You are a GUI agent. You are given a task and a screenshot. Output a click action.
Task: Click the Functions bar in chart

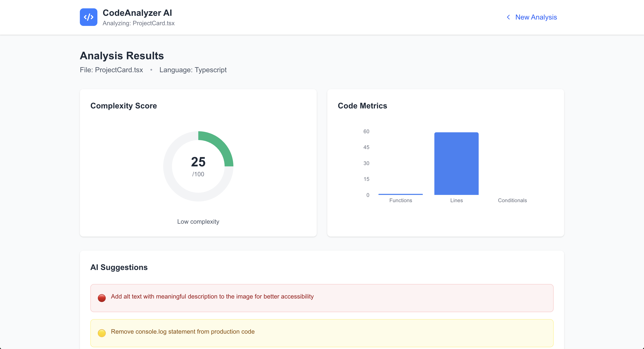pyautogui.click(x=400, y=194)
